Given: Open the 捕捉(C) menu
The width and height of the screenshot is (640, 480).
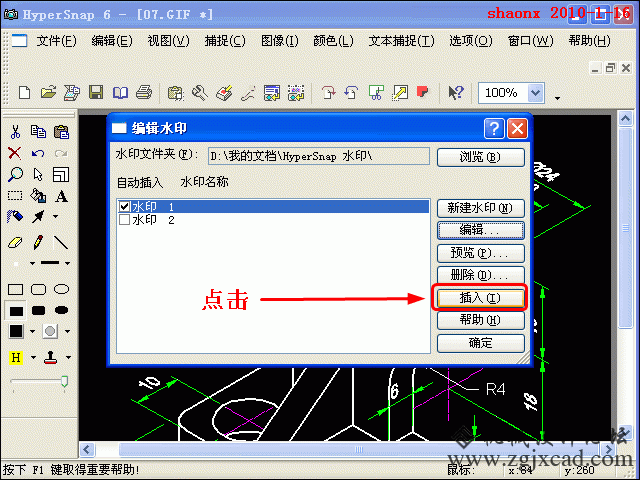Looking at the screenshot, I should (225, 41).
